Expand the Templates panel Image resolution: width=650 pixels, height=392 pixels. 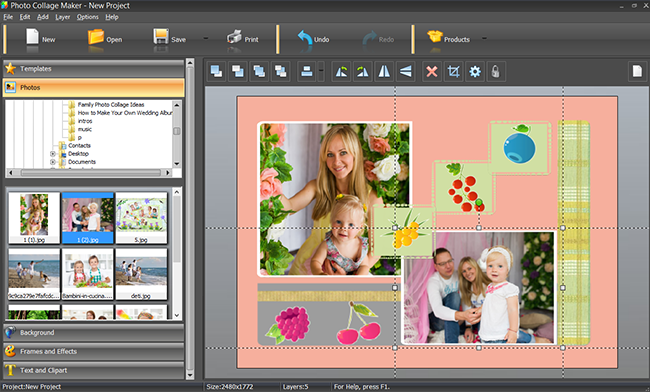point(93,69)
